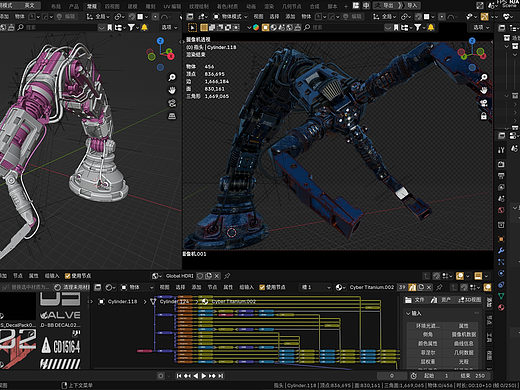
Task: Toggle lock camera to view icon
Action: 484,116
